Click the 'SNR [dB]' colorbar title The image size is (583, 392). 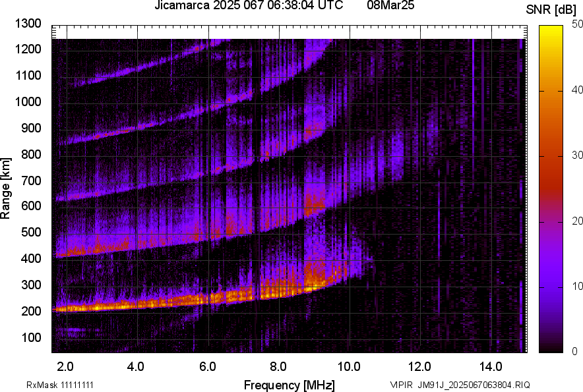point(551,10)
